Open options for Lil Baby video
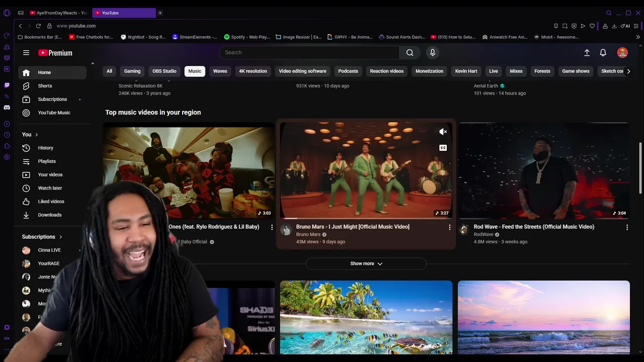644x362 pixels. click(x=272, y=227)
